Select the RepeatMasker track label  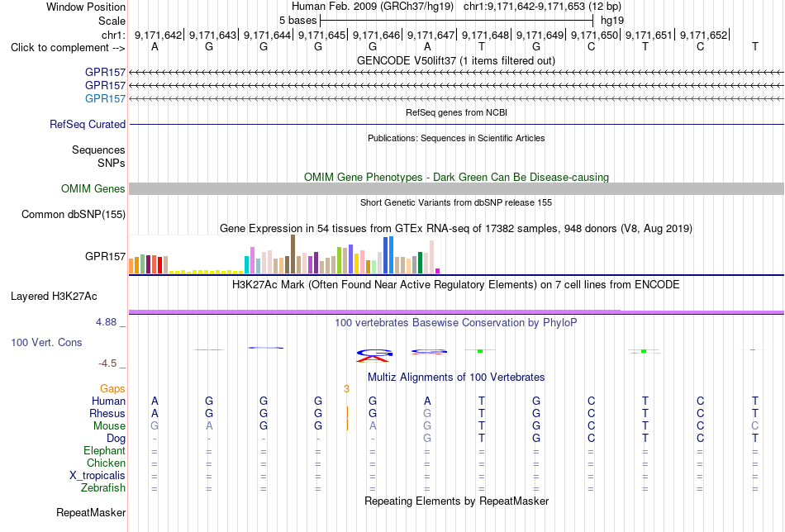point(91,512)
